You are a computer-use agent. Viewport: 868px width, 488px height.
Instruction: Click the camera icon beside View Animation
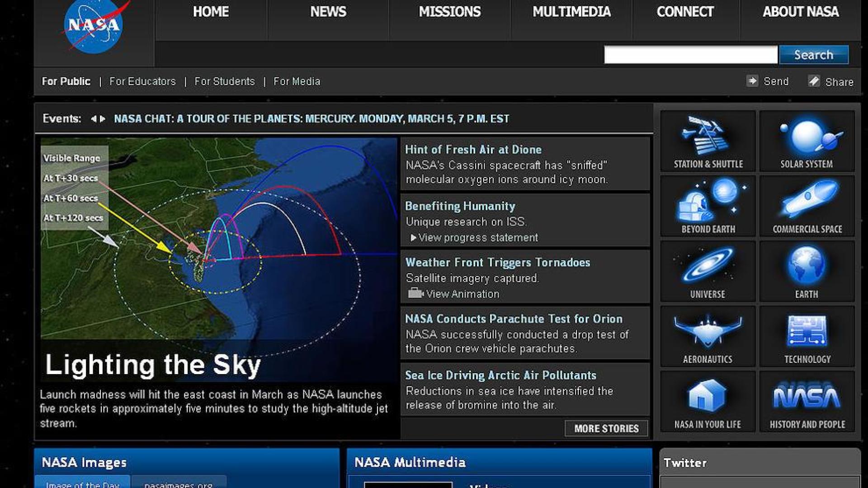coord(415,293)
